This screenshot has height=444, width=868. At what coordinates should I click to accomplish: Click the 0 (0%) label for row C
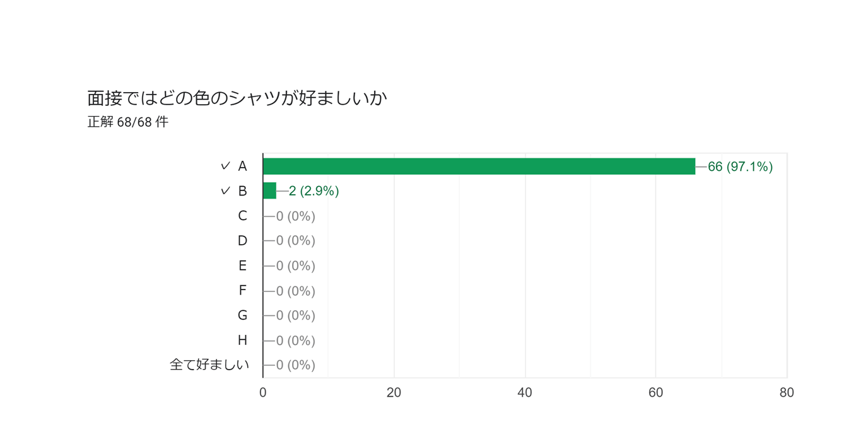[295, 216]
